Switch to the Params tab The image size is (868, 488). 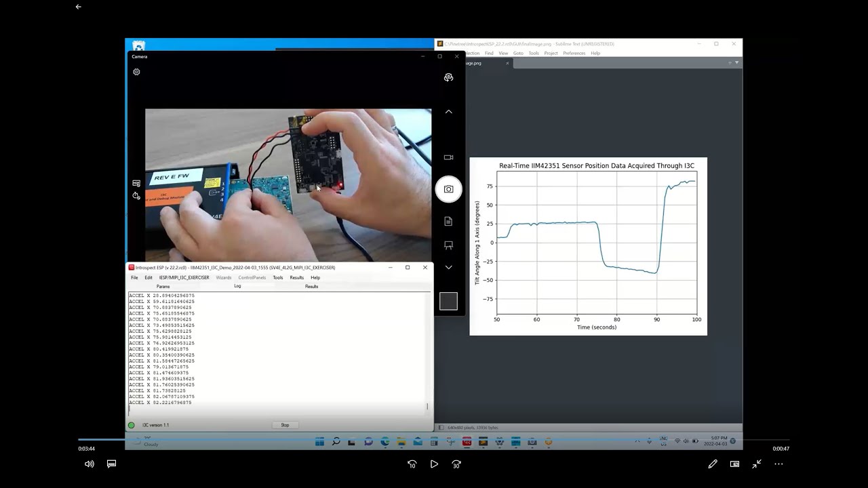click(x=163, y=287)
